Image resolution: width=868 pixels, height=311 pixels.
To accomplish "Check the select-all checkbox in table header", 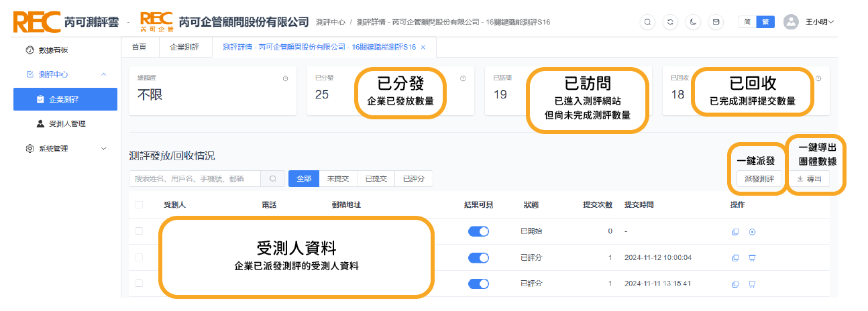I will 140,205.
